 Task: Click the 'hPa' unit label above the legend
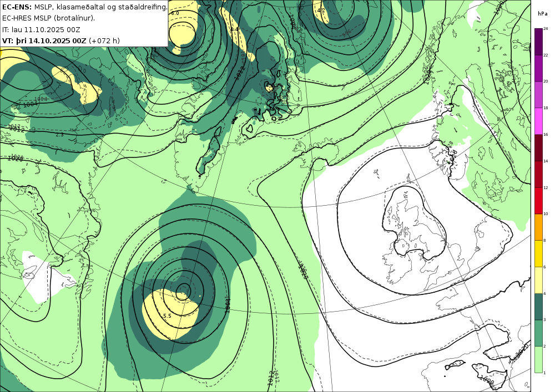pyautogui.click(x=542, y=13)
